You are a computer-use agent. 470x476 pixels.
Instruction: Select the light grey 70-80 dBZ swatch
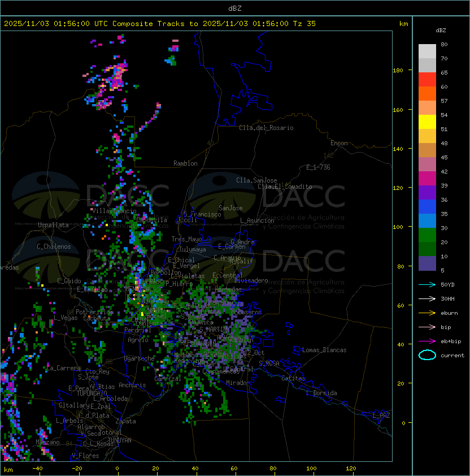tap(427, 51)
